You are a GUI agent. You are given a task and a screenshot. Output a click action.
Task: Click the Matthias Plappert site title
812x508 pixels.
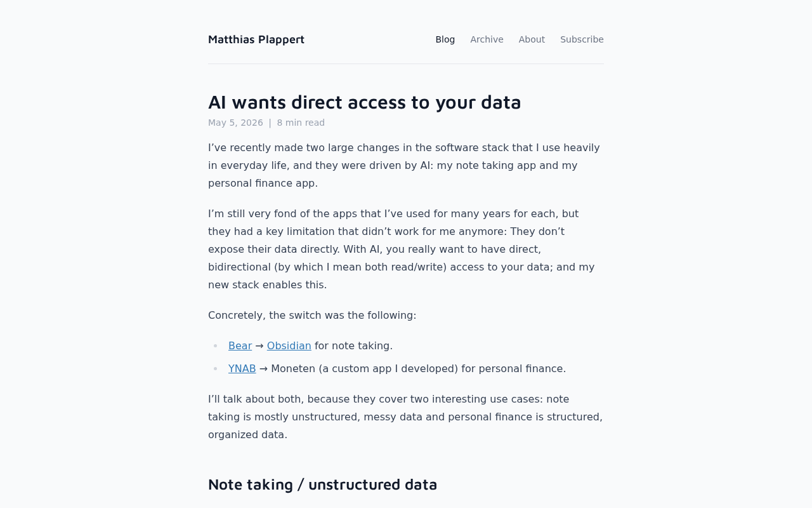click(x=256, y=39)
